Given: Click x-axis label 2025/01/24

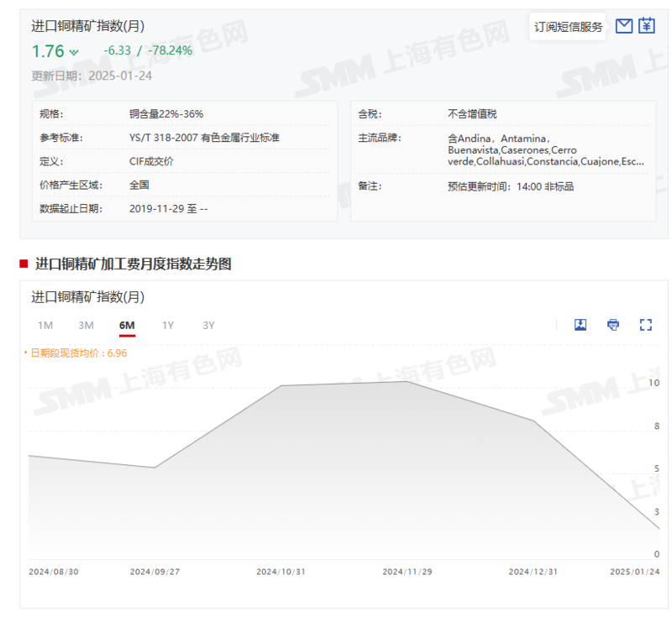Looking at the screenshot, I should 635,572.
